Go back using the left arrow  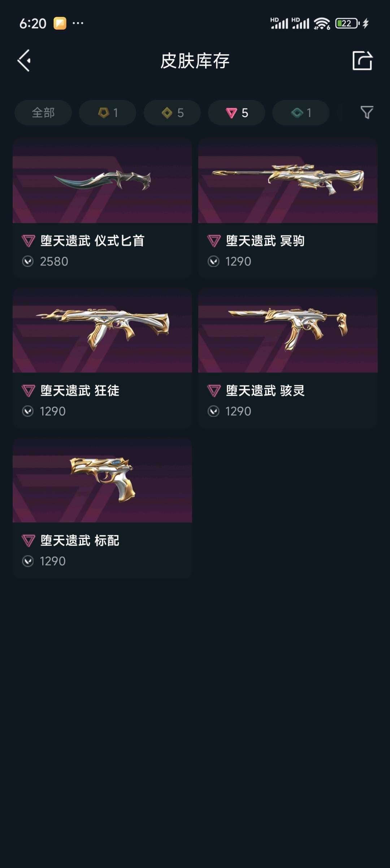(x=24, y=60)
